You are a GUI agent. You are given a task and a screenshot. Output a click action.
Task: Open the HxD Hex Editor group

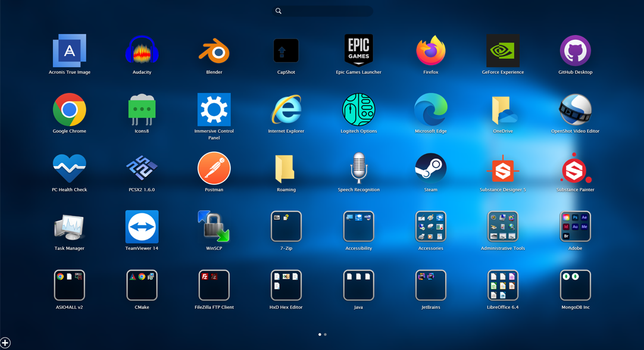pyautogui.click(x=286, y=285)
